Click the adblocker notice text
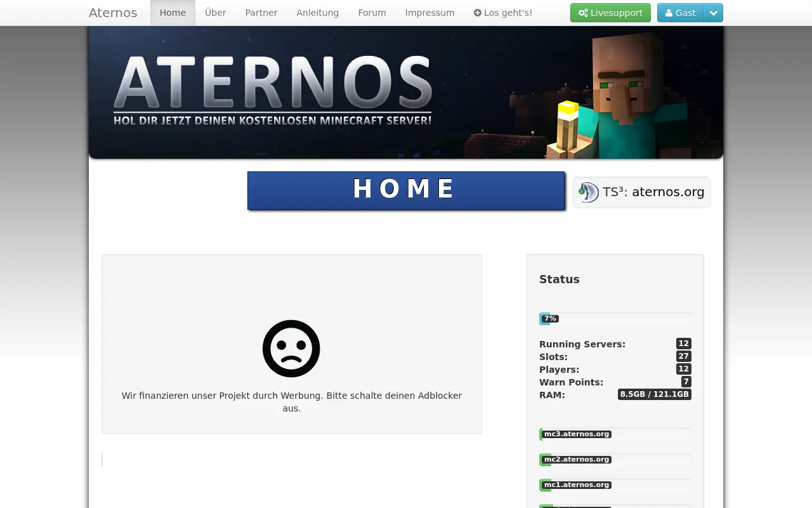812x508 pixels. tap(292, 402)
